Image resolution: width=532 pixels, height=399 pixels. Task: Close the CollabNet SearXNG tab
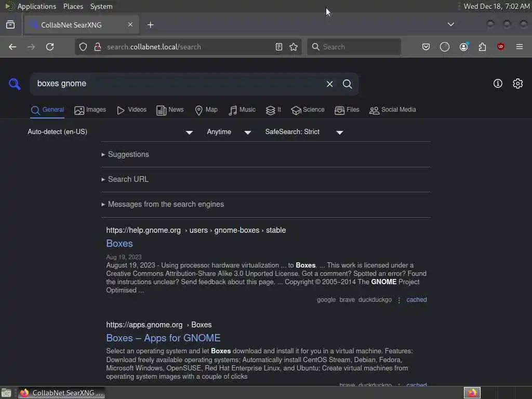pyautogui.click(x=130, y=24)
